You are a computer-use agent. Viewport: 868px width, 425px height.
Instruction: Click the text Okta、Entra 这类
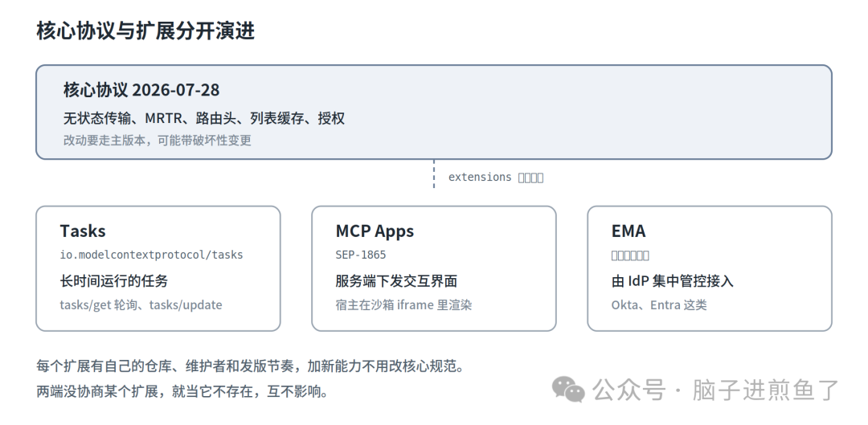click(659, 305)
